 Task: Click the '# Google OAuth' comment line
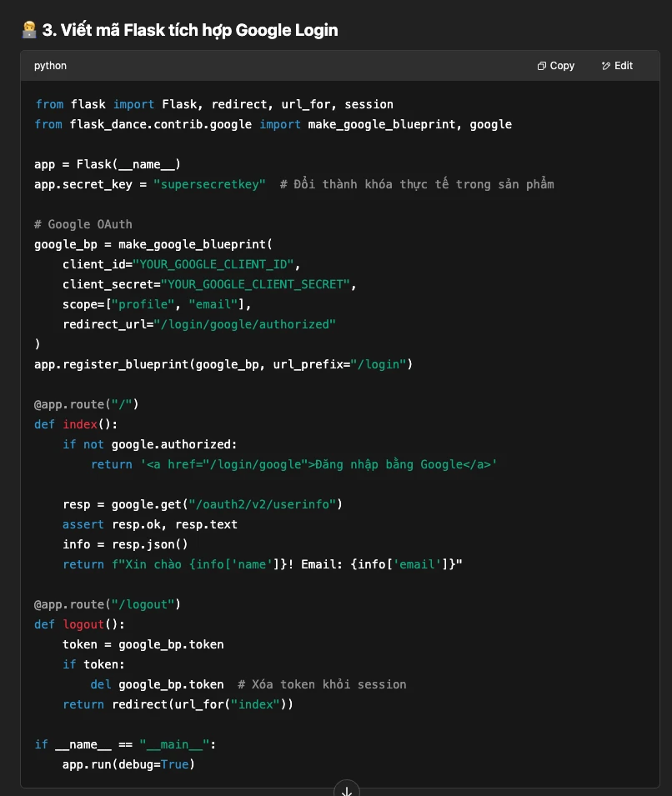tap(83, 224)
